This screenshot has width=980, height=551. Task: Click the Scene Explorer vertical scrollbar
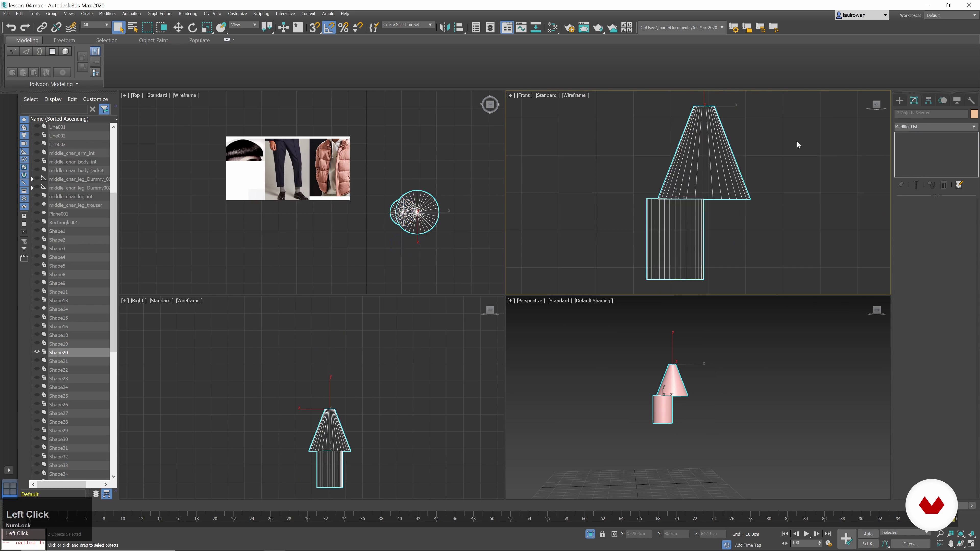(113, 301)
